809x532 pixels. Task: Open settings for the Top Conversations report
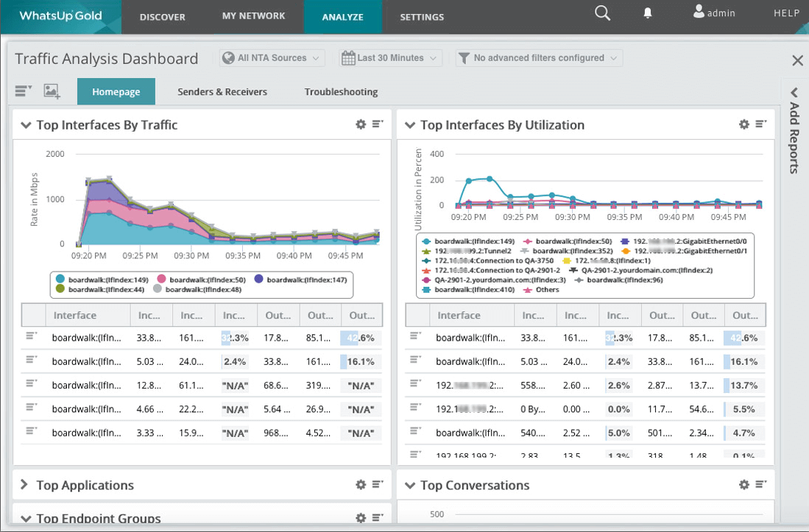743,485
